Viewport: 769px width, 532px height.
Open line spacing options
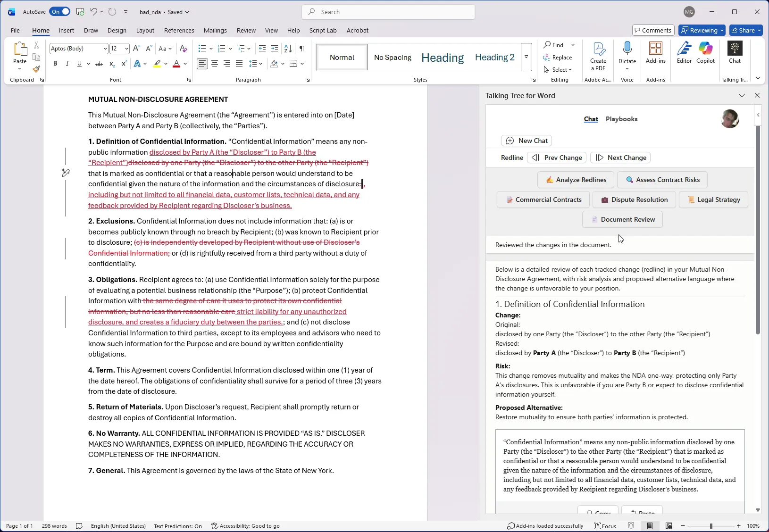click(x=256, y=64)
